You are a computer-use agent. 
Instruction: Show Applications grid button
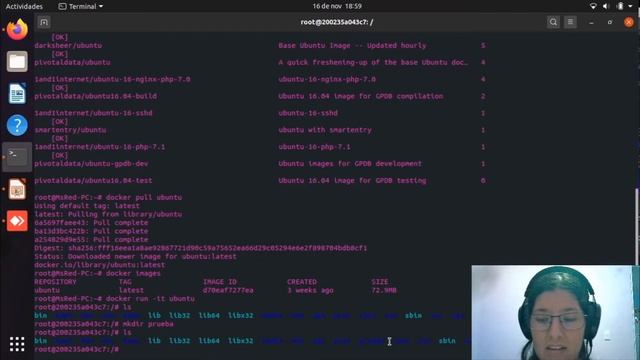(17, 344)
